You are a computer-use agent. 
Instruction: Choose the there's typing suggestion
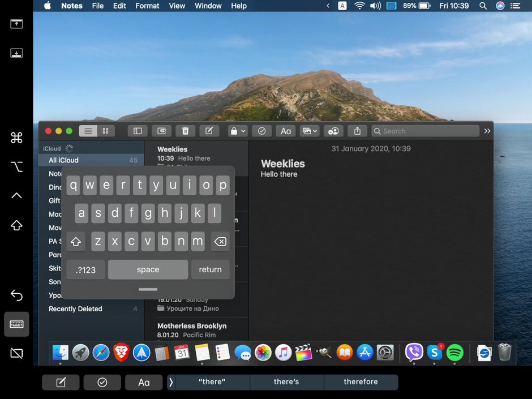pyautogui.click(x=287, y=383)
